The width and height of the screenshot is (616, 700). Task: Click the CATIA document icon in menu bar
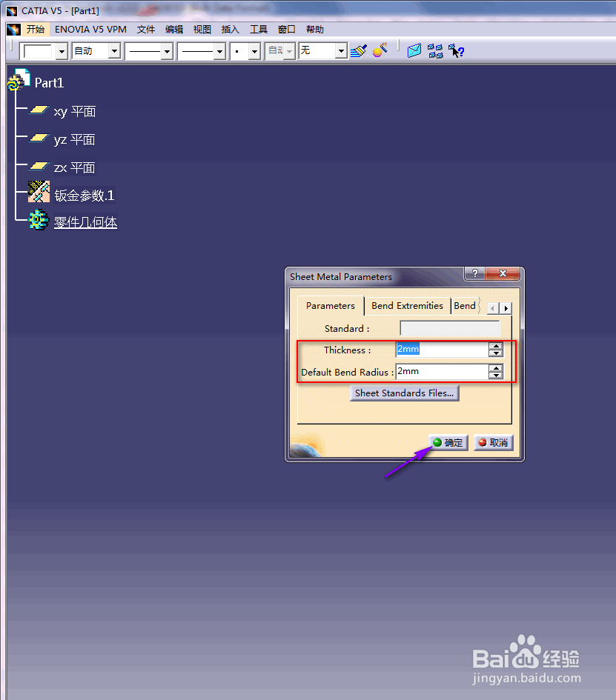13,30
